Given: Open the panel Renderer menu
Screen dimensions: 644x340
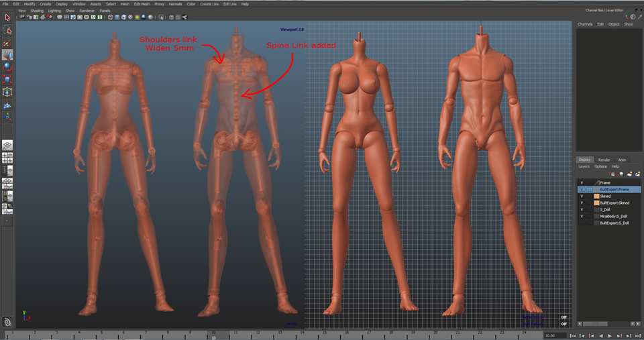Looking at the screenshot, I should 87,11.
